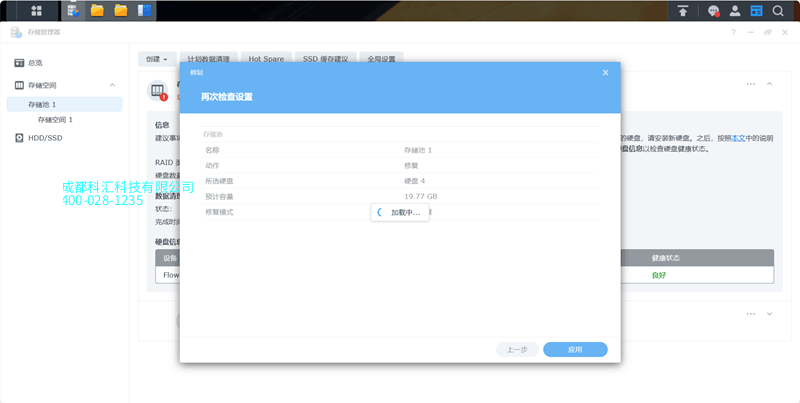Open the search magnifier icon
The width and height of the screenshot is (800, 403).
[x=778, y=11]
